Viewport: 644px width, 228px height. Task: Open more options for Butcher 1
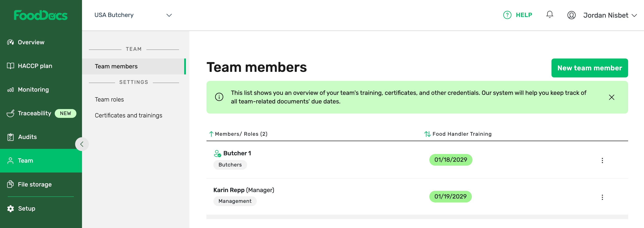click(x=602, y=160)
